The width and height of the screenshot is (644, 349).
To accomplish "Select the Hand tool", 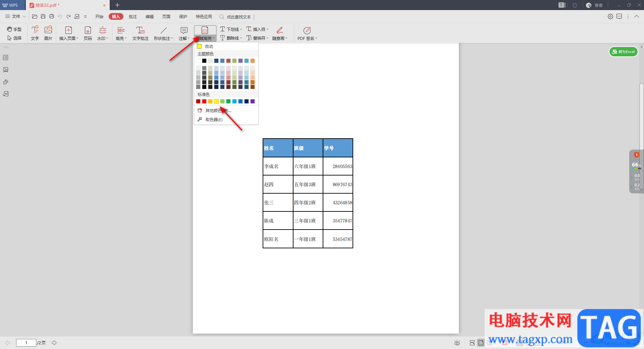I will (x=14, y=29).
